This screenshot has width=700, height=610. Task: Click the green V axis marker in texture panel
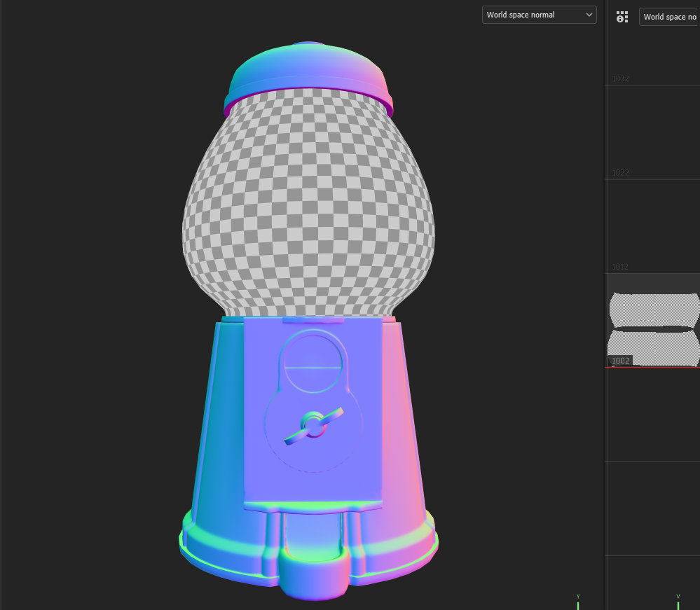click(x=678, y=599)
